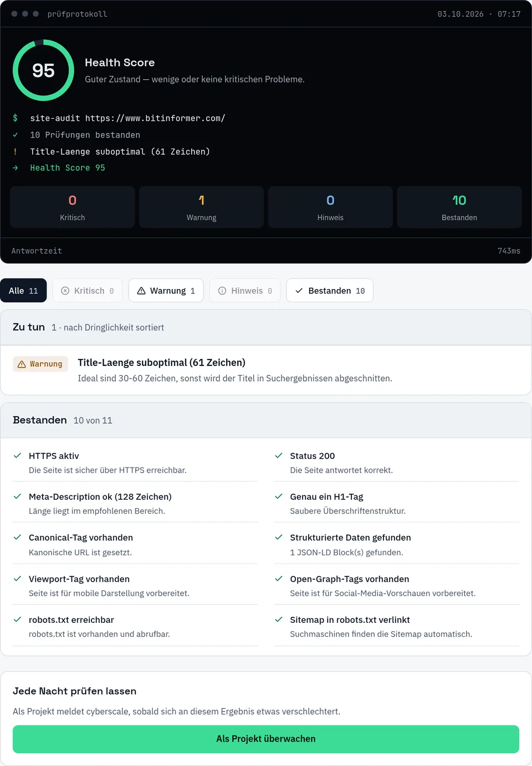Click the checkmark beside Meta-Description ok
532x766 pixels.
(x=17, y=496)
